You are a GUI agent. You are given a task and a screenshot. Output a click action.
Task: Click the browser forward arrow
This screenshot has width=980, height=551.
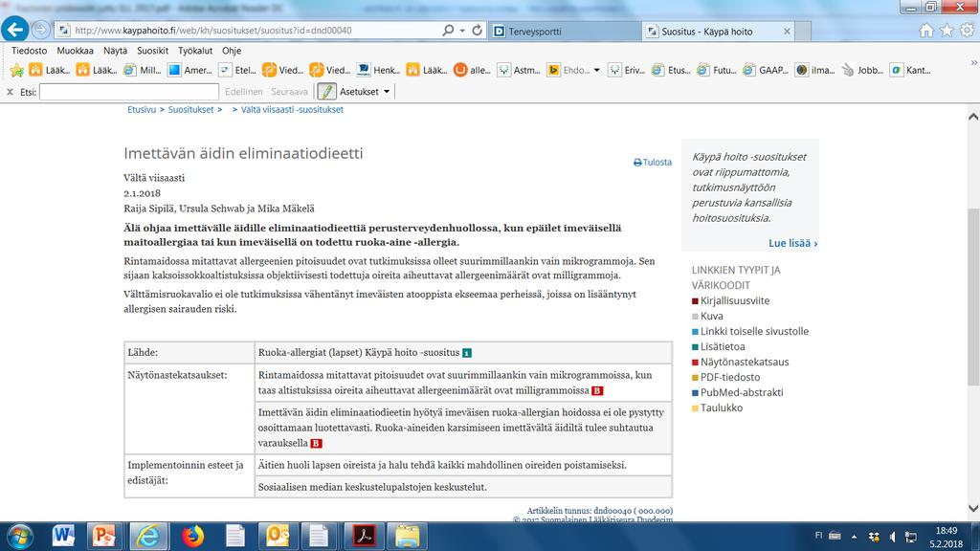tap(40, 30)
